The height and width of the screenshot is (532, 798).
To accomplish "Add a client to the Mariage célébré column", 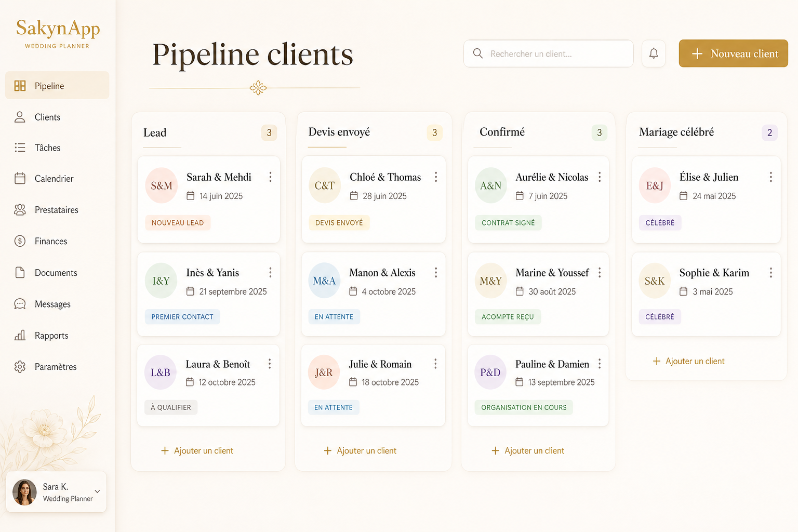I will coord(688,361).
